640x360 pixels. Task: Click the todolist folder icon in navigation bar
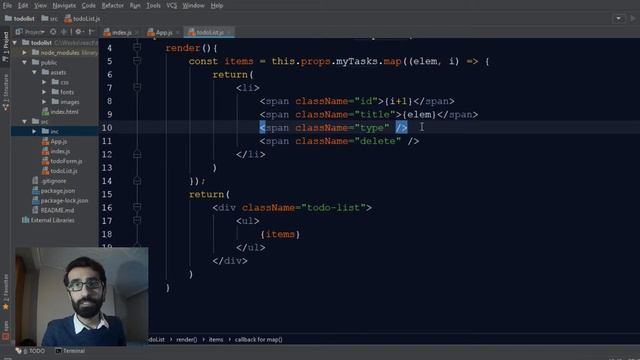click(x=8, y=18)
